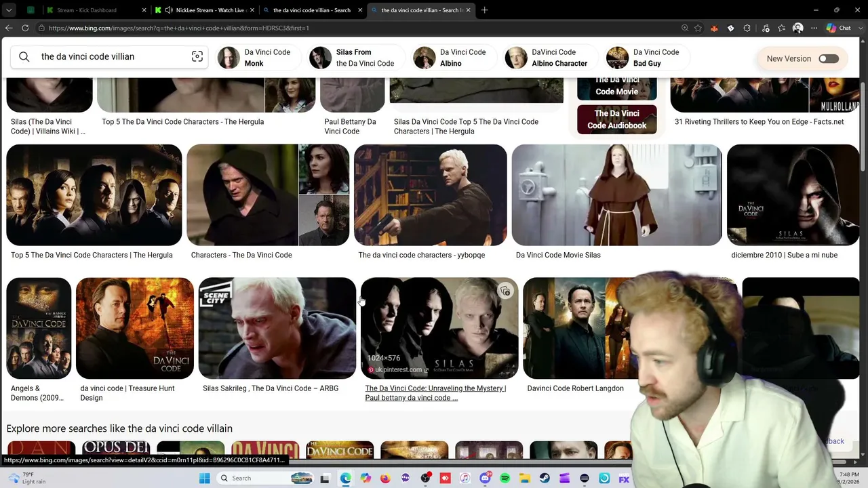Open The Da Vinci Code Audiobook related tile
The height and width of the screenshot is (488, 868).
click(x=616, y=119)
